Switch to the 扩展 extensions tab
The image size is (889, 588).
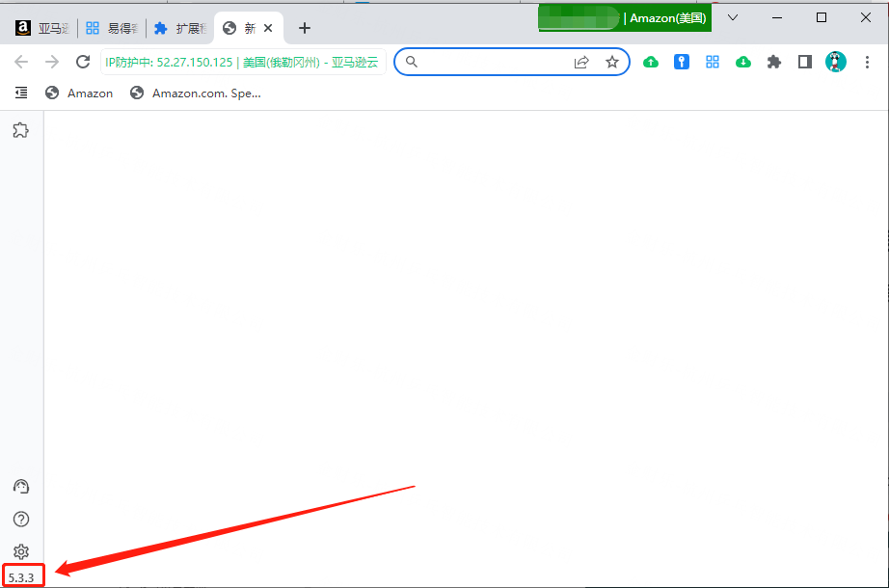click(179, 28)
